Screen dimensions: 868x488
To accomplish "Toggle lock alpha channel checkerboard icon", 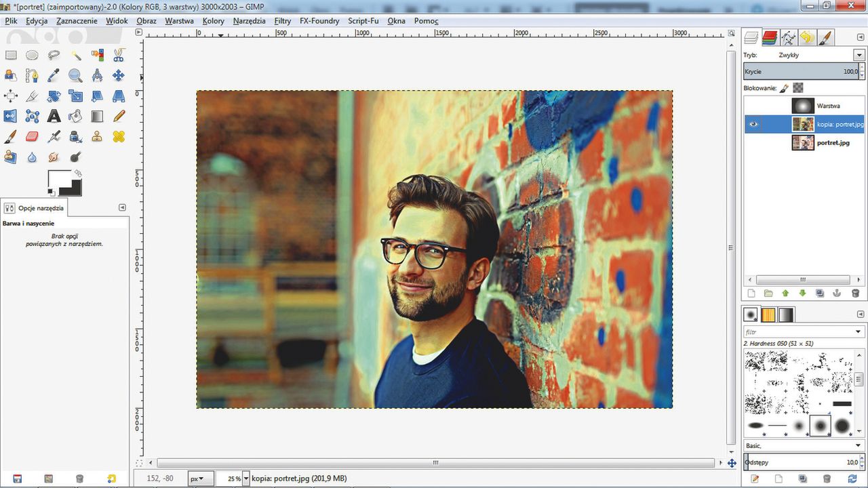I will coord(798,87).
